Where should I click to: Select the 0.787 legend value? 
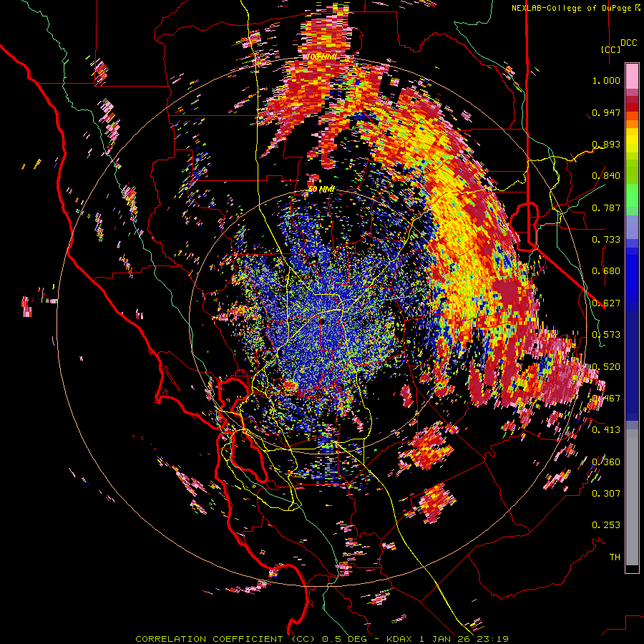tap(606, 208)
